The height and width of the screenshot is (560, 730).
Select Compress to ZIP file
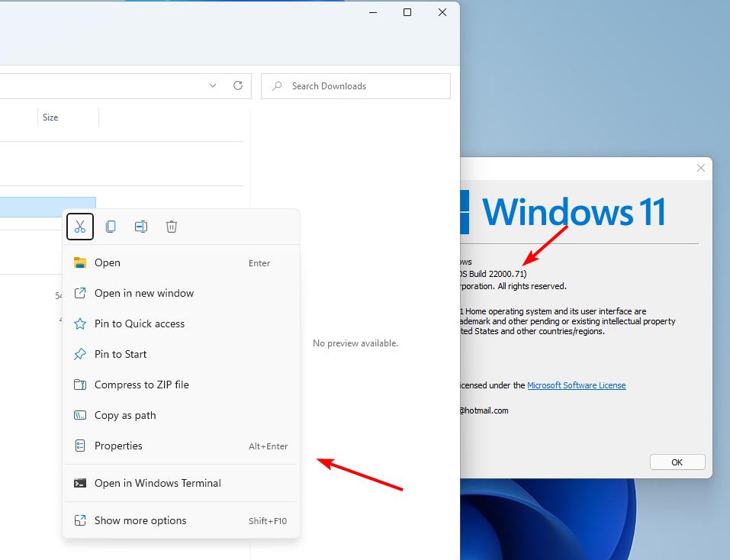pos(181,385)
